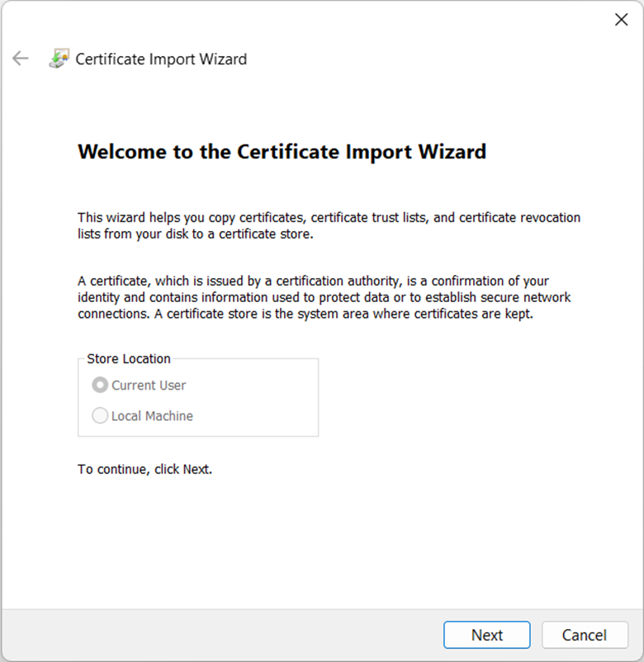The height and width of the screenshot is (662, 644).
Task: Click the 'Certificate Import Wizard' title text
Action: point(161,59)
